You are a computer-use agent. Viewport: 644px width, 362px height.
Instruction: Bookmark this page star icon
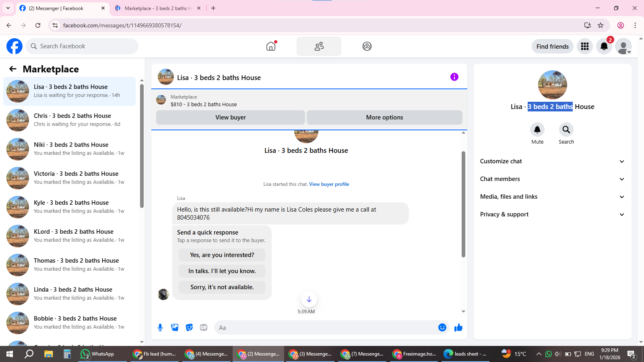point(601,25)
